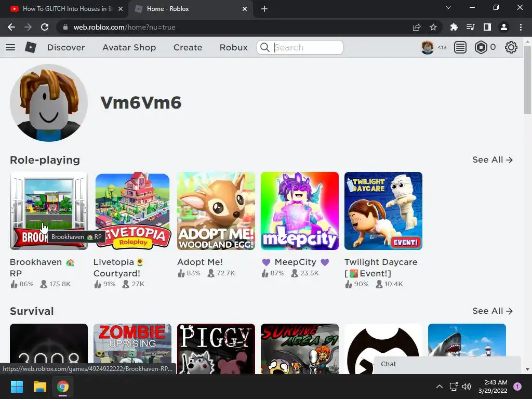Viewport: 532px width, 399px height.
Task: Click the search magnifier icon
Action: pyautogui.click(x=265, y=47)
